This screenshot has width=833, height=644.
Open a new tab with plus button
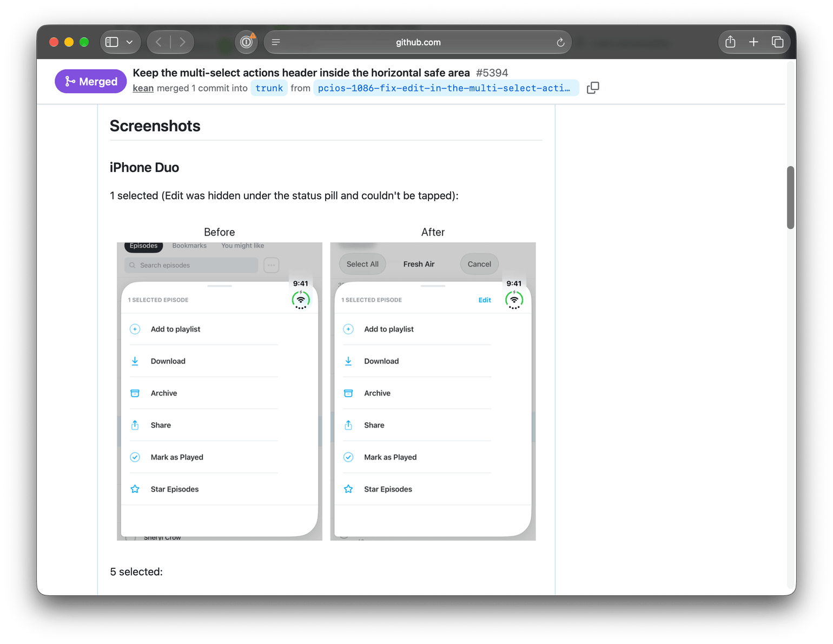click(753, 42)
